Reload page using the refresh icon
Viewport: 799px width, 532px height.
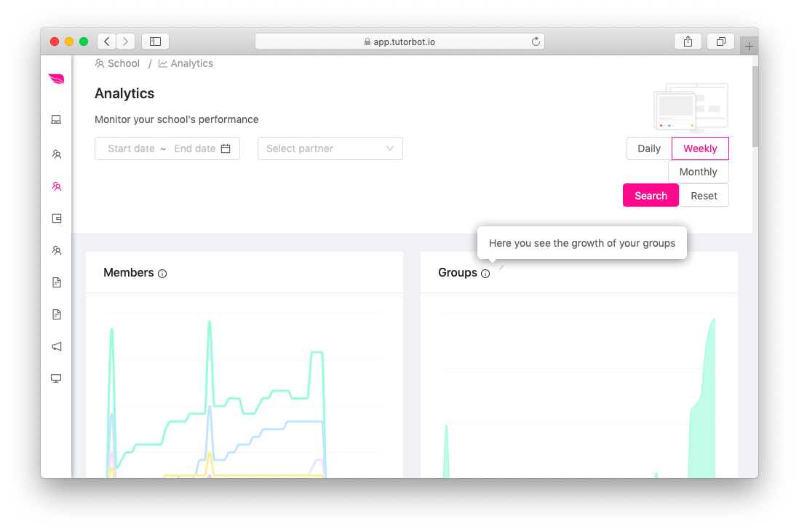click(536, 41)
